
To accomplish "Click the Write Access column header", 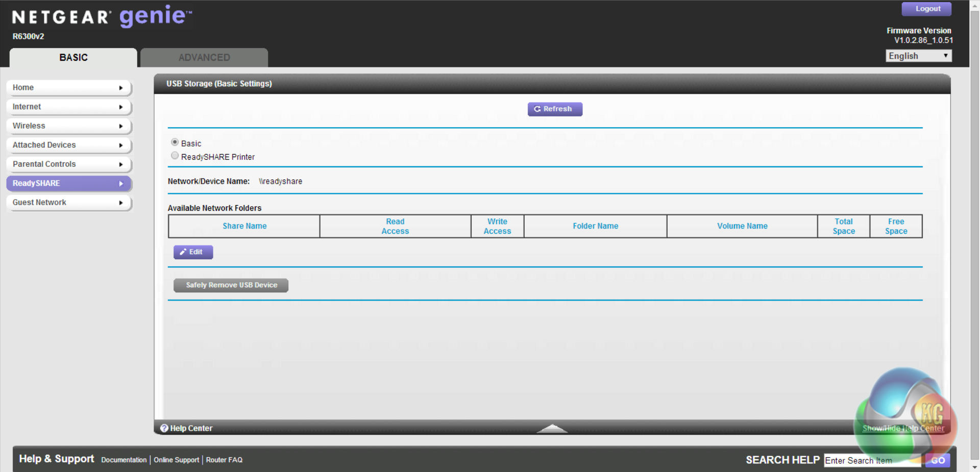I will (497, 226).
